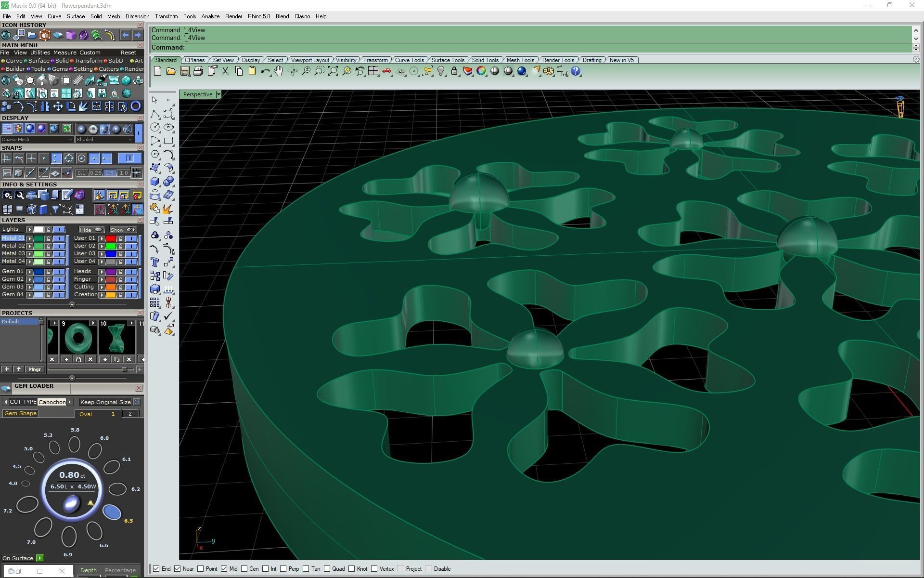Click the Zoom Extents magnifier icon
This screenshot has height=578, width=924.
tap(333, 71)
